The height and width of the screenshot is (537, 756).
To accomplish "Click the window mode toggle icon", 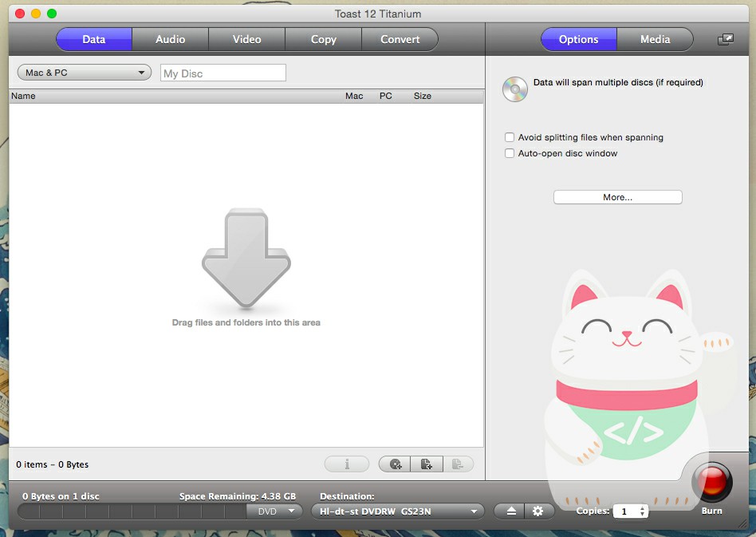I will [726, 39].
